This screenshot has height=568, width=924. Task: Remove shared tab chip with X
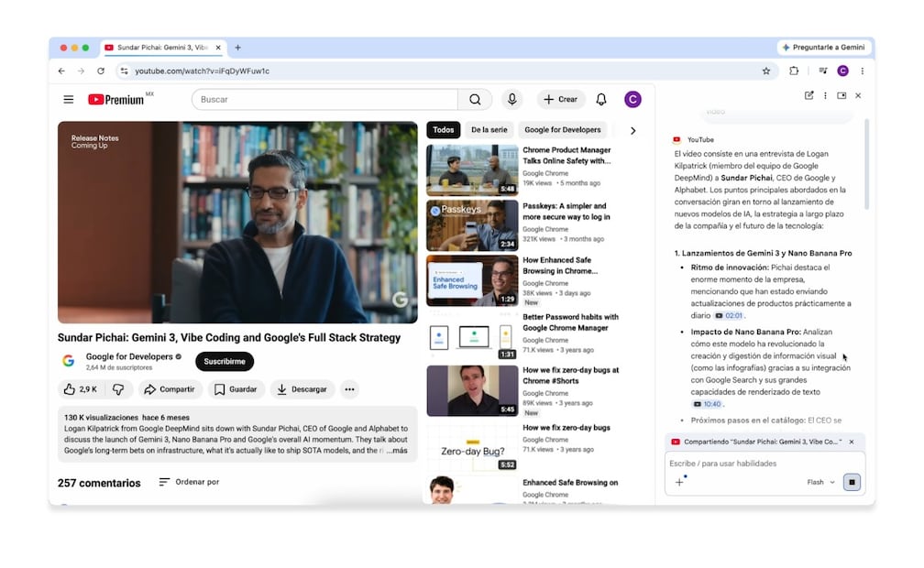click(x=852, y=442)
